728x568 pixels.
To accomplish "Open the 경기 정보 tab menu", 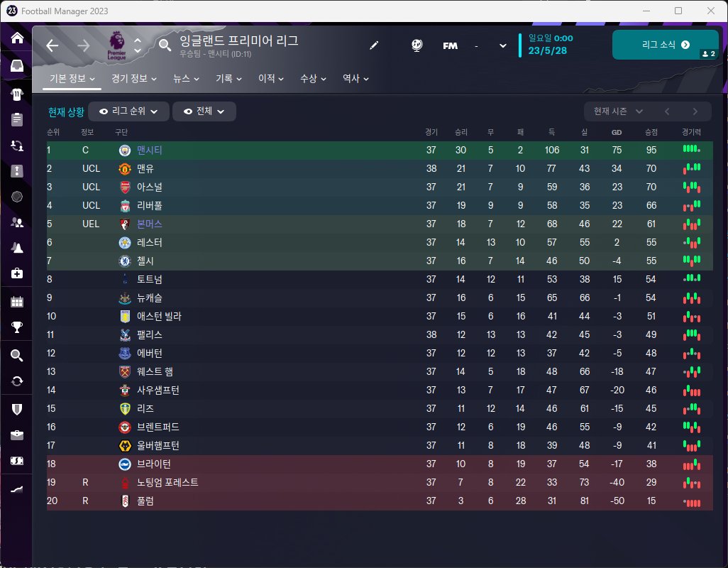I will (x=134, y=79).
